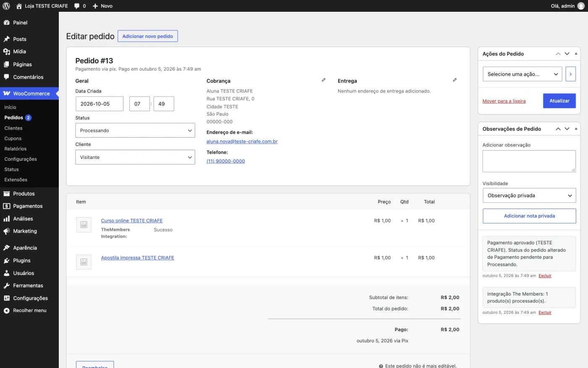Delete the Pagamento aprovado note via Excluir
The width and height of the screenshot is (588, 368).
tap(545, 276)
